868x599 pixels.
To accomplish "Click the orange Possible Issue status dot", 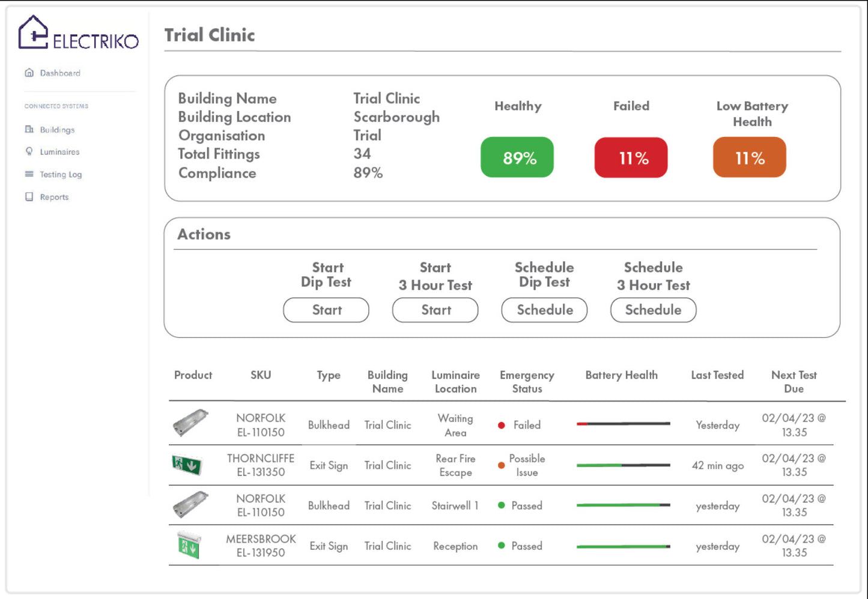I will (502, 465).
